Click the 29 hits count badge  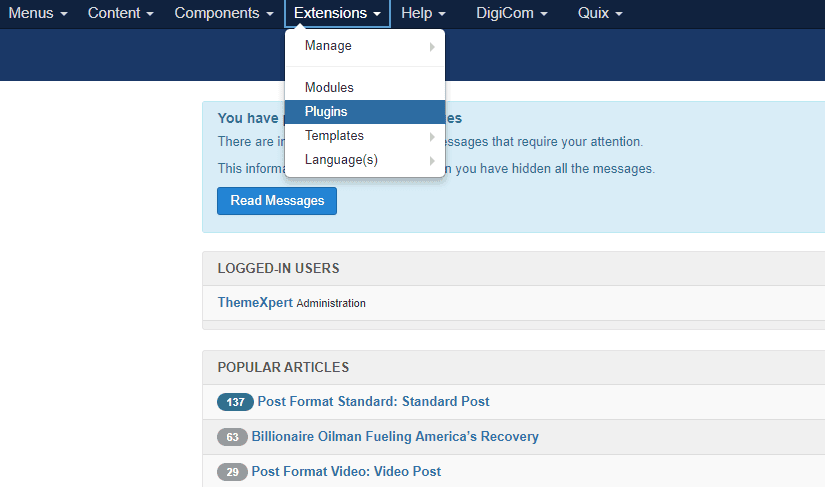coord(232,472)
